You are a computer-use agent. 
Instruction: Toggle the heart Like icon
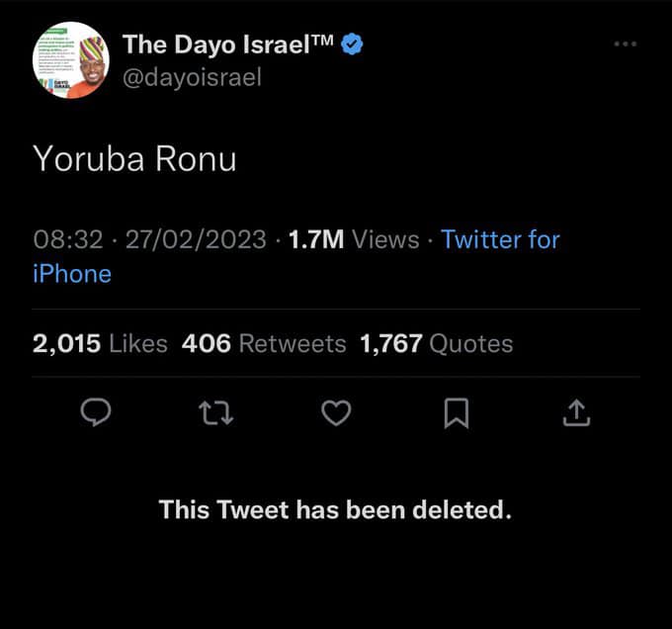(336, 412)
